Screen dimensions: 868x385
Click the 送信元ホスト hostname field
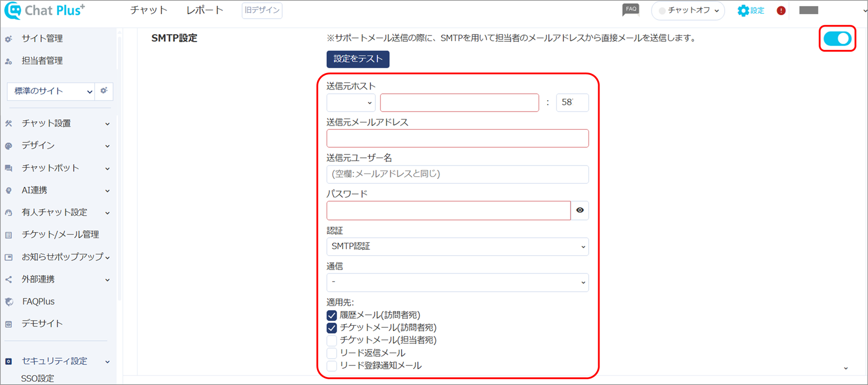coord(459,102)
